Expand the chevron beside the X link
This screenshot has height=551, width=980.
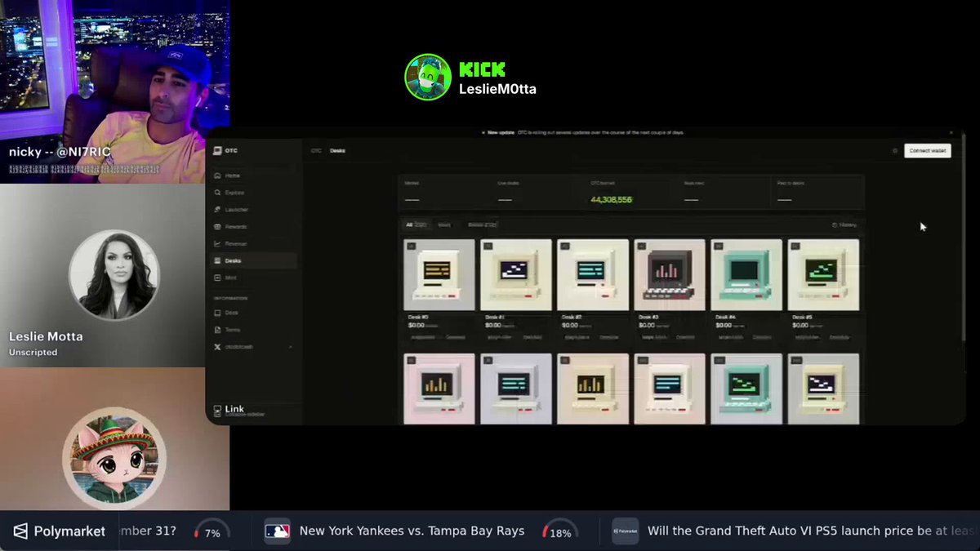[290, 347]
